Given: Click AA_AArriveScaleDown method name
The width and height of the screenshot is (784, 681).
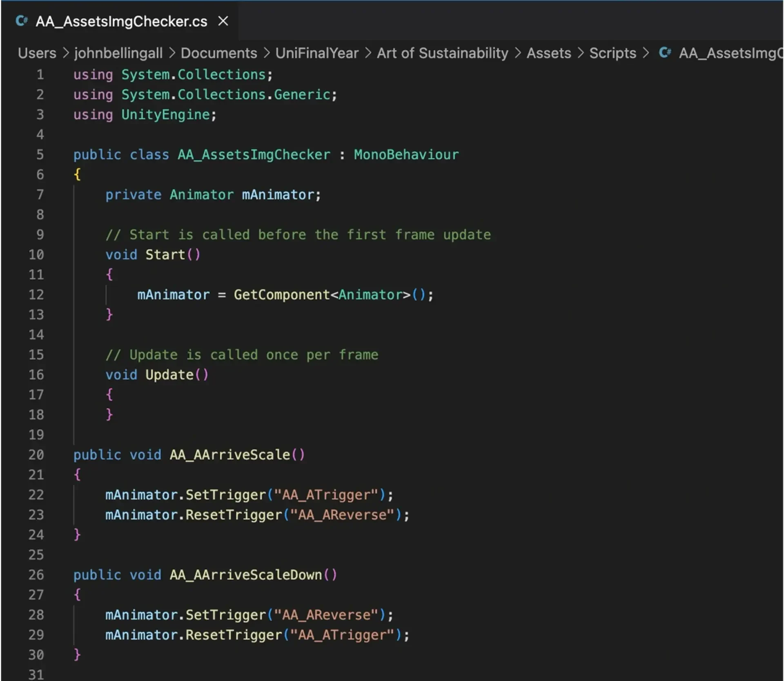Looking at the screenshot, I should pyautogui.click(x=246, y=575).
